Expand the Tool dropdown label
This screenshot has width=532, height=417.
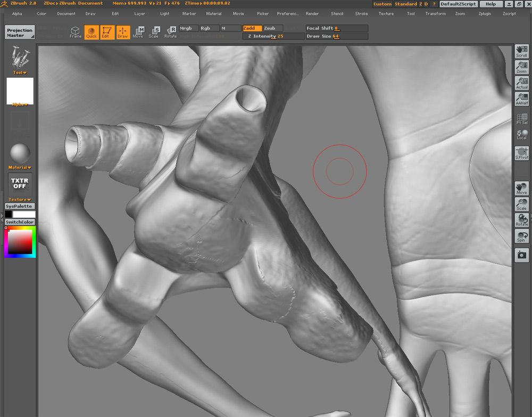pos(20,72)
